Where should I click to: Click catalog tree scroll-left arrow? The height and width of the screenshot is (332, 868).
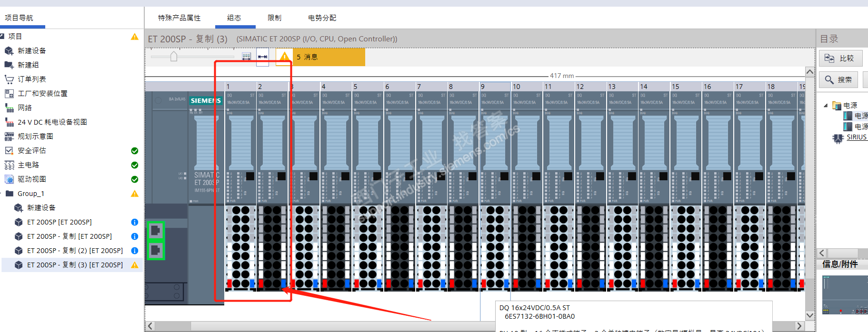(x=822, y=253)
